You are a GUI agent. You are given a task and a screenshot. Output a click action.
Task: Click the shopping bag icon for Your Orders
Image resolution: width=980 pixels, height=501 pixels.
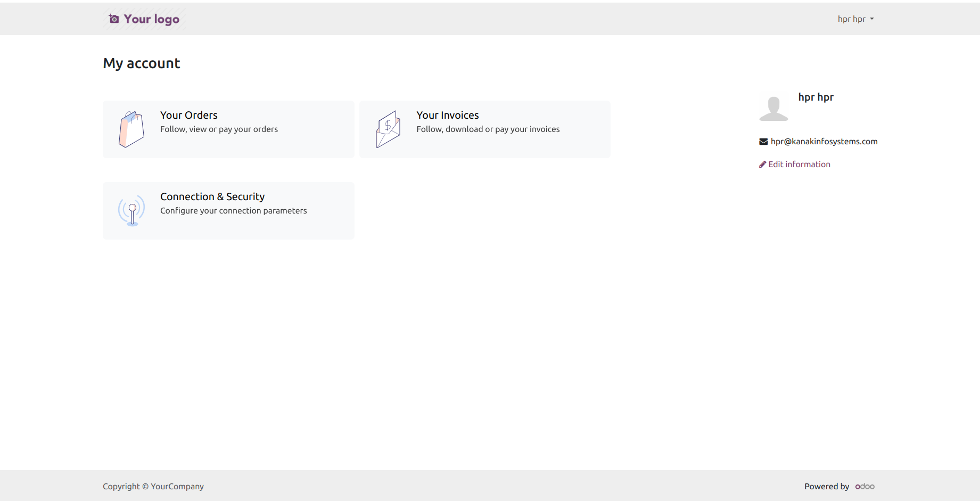[x=131, y=129]
